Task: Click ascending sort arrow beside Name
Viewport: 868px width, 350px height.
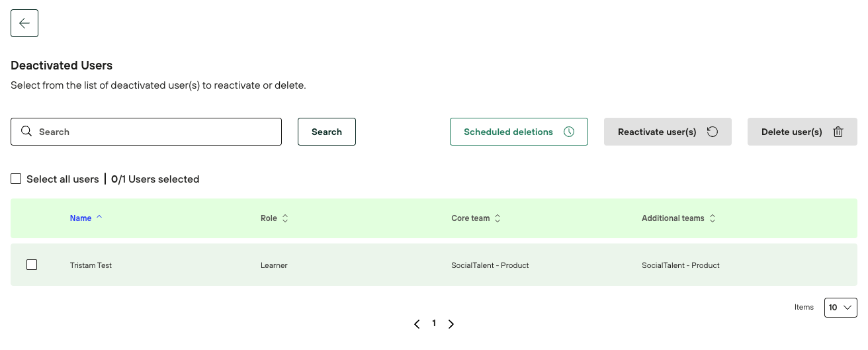Action: click(99, 217)
